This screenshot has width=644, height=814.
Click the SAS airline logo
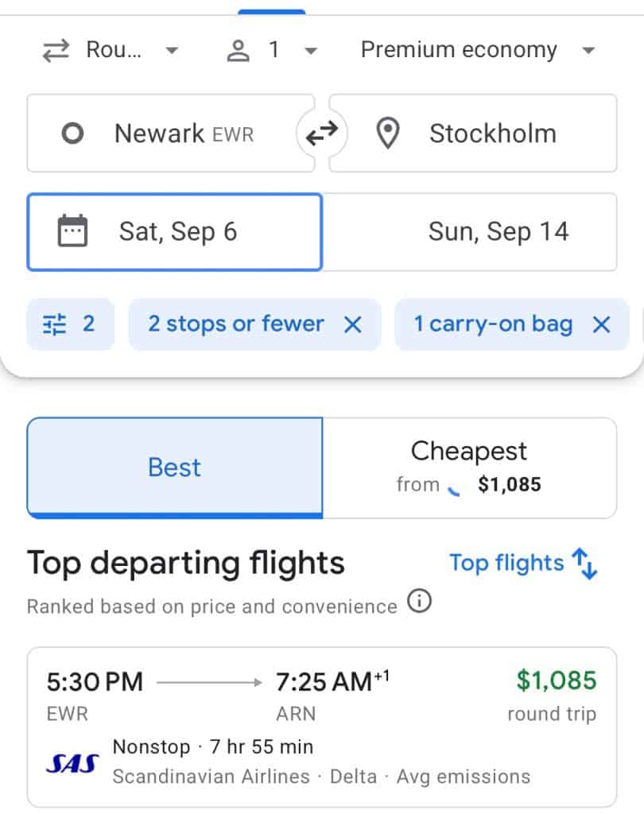pyautogui.click(x=72, y=764)
